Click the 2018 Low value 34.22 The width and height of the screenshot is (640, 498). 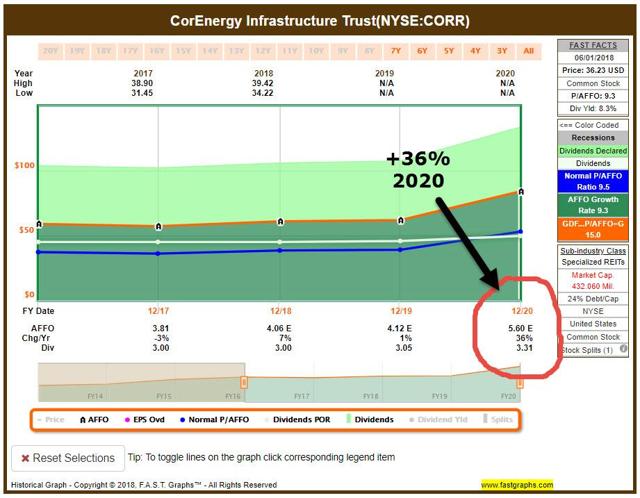point(262,93)
